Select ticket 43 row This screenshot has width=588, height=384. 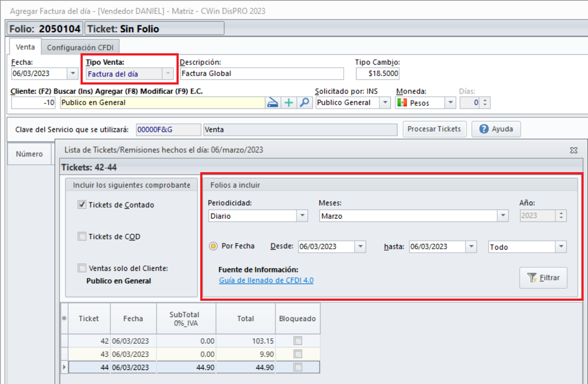(x=190, y=354)
